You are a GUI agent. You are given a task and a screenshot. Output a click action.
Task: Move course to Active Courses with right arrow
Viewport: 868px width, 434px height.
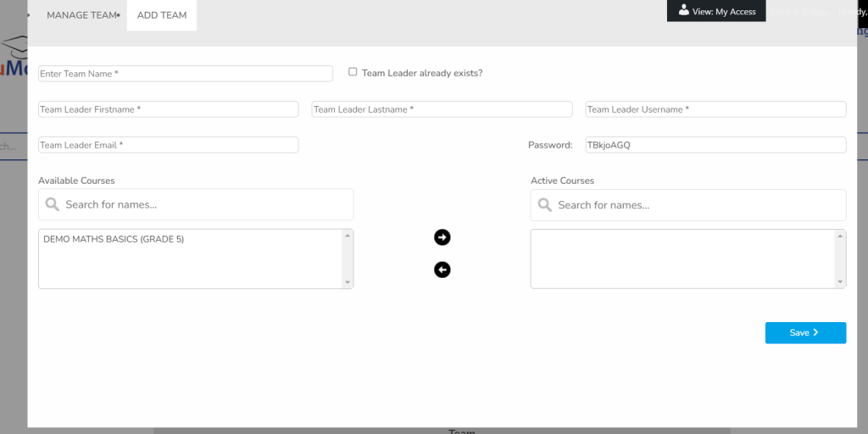pyautogui.click(x=442, y=237)
